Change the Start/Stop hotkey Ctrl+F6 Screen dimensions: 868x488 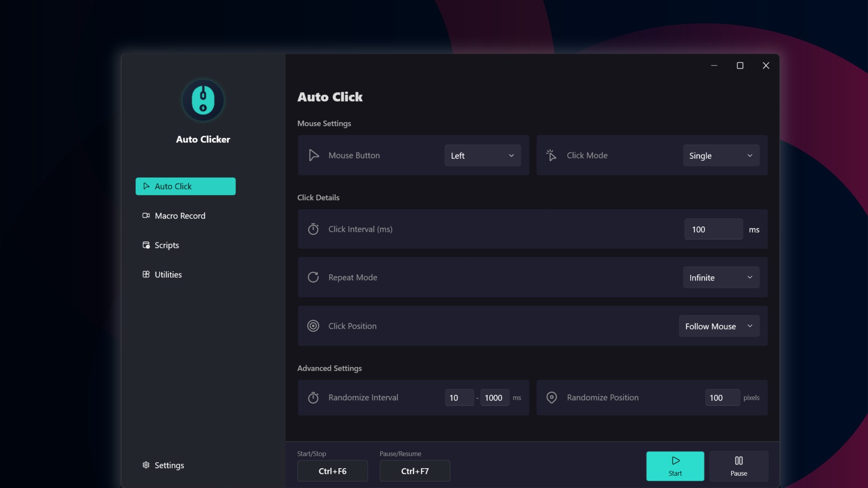[x=332, y=471]
